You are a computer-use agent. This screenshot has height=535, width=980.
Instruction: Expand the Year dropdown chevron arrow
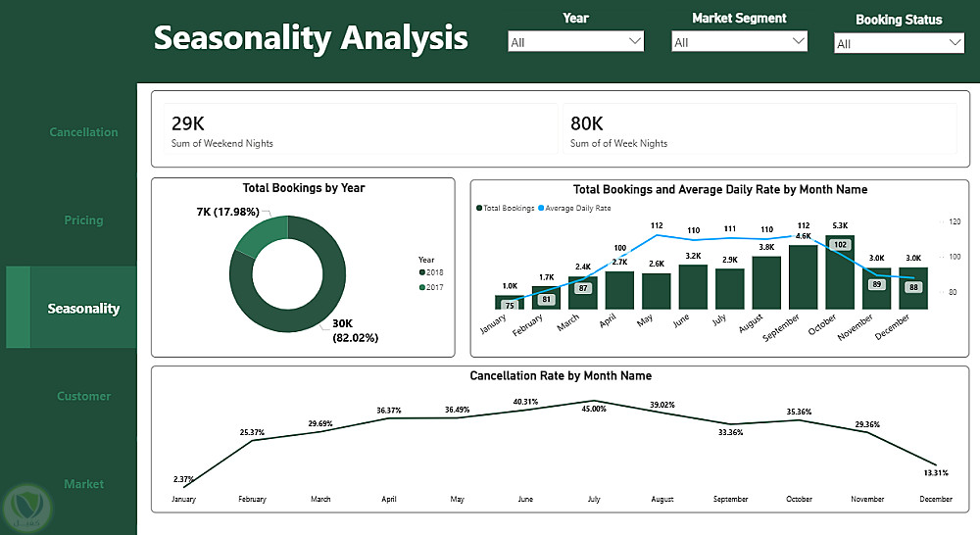(x=634, y=41)
